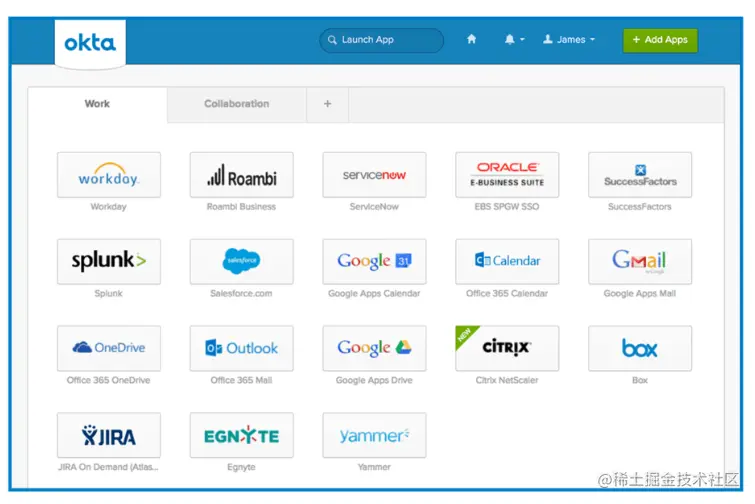Launch the Roambi Business app tile

coord(242,175)
